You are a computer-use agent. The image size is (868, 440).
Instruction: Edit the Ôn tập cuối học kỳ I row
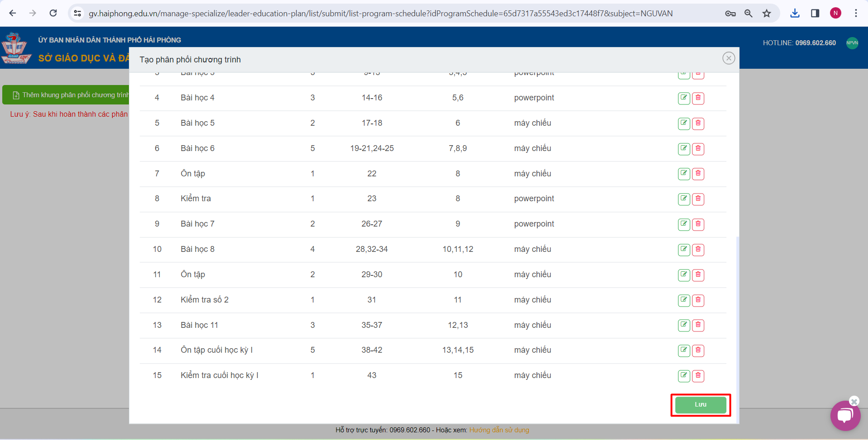coord(683,350)
